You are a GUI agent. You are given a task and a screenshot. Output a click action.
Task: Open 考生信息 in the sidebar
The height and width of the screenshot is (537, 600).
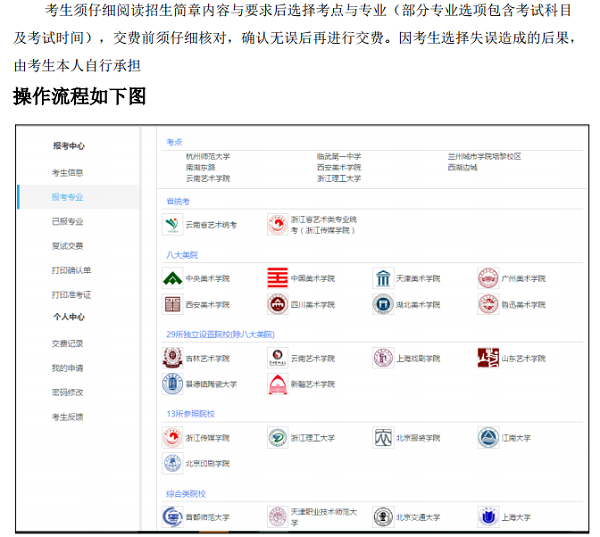click(67, 173)
